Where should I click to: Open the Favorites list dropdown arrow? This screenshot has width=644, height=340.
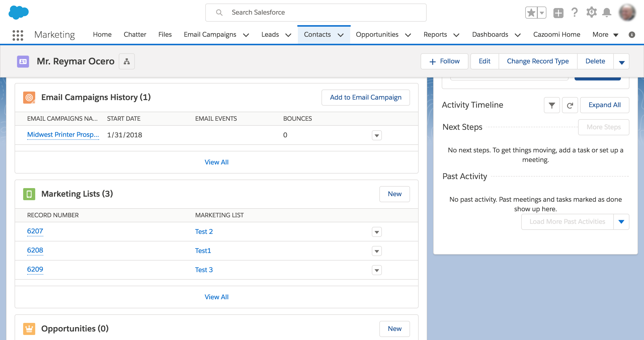tap(542, 13)
